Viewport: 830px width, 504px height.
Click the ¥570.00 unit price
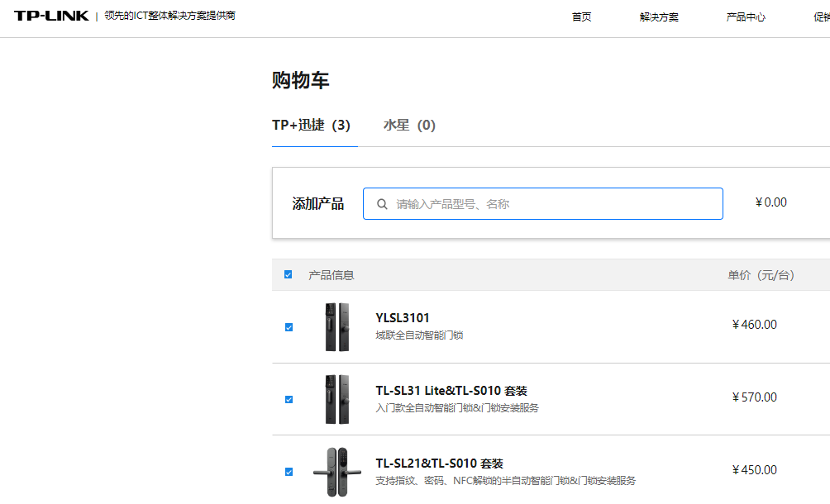[x=754, y=397]
